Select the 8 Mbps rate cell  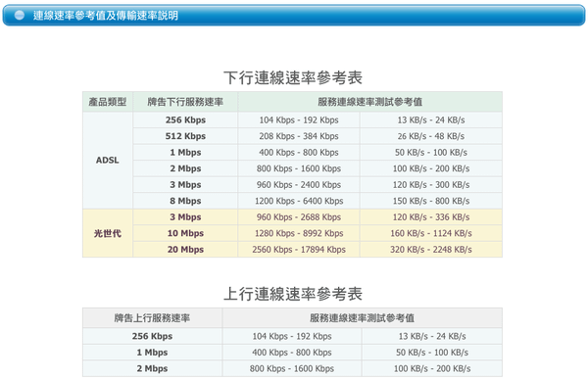[x=185, y=201]
